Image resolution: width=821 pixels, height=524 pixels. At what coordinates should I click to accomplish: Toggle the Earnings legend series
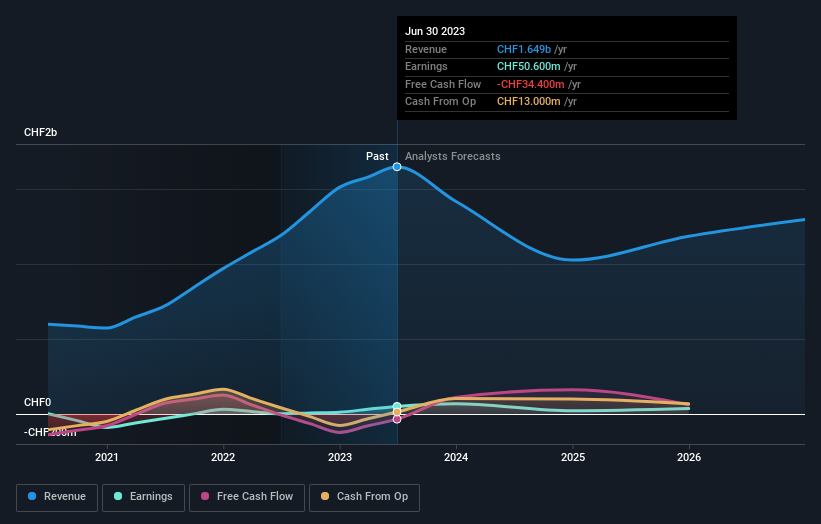click(143, 497)
